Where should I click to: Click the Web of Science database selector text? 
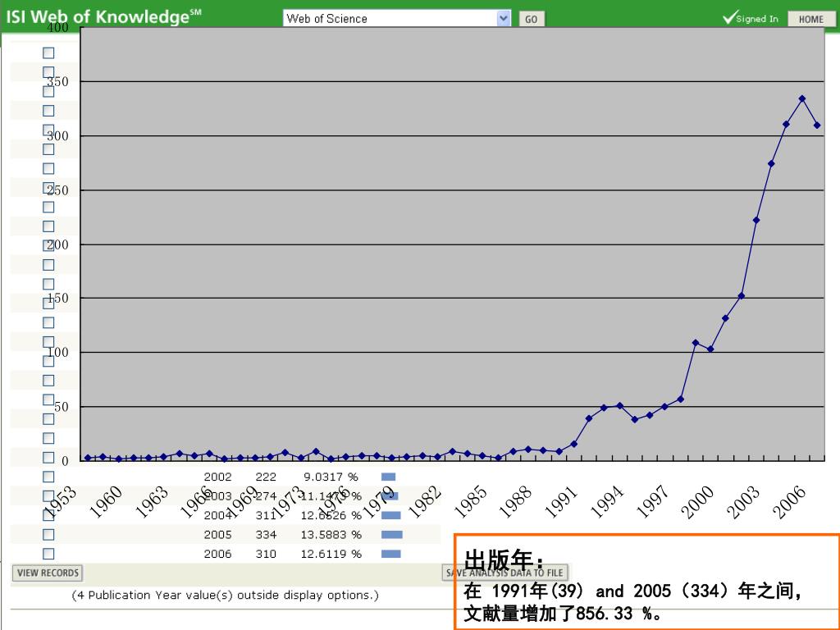point(390,18)
